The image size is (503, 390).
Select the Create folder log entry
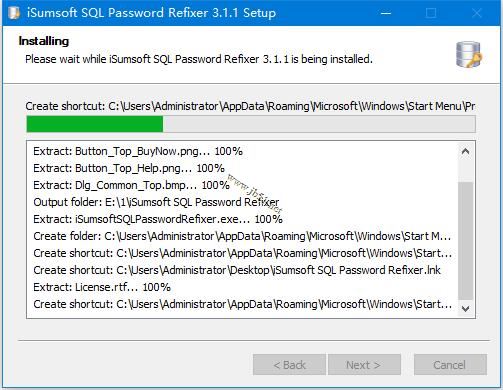[x=242, y=236]
